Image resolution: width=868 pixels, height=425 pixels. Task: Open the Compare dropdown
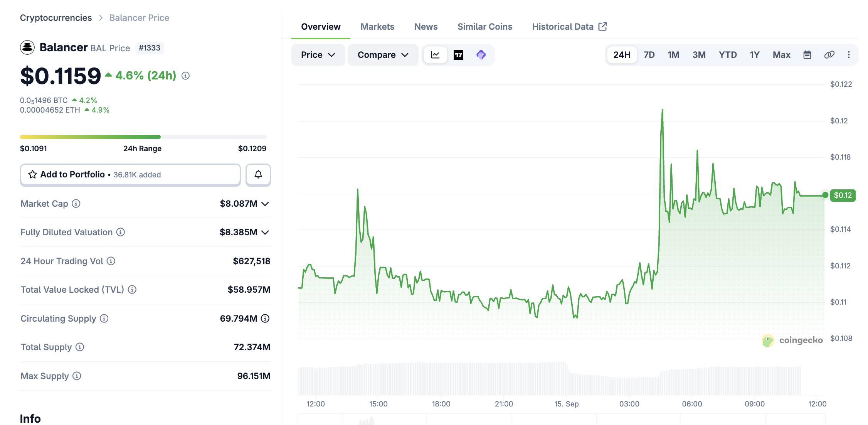coord(383,55)
